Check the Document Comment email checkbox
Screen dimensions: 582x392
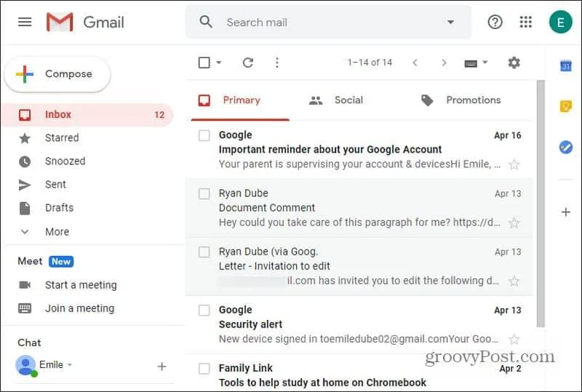coord(204,193)
